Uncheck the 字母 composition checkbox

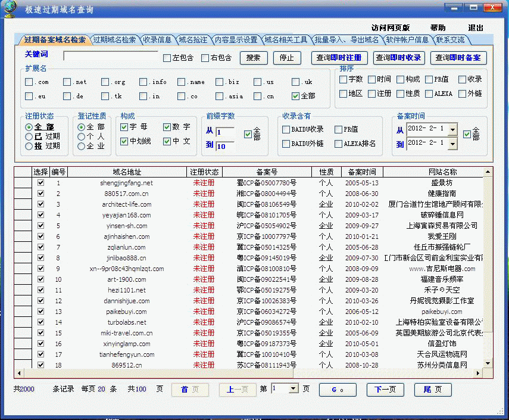[124, 127]
